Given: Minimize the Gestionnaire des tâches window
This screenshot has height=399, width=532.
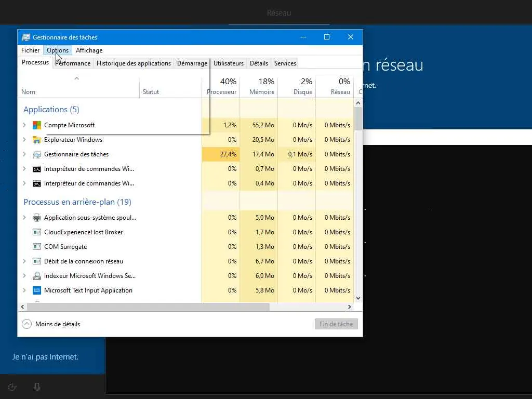Looking at the screenshot, I should [x=303, y=37].
